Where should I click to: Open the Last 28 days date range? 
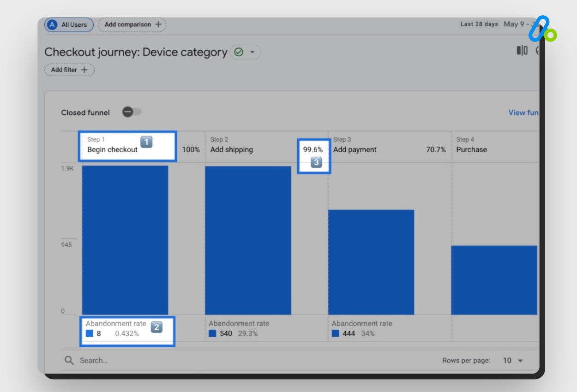pyautogui.click(x=499, y=24)
